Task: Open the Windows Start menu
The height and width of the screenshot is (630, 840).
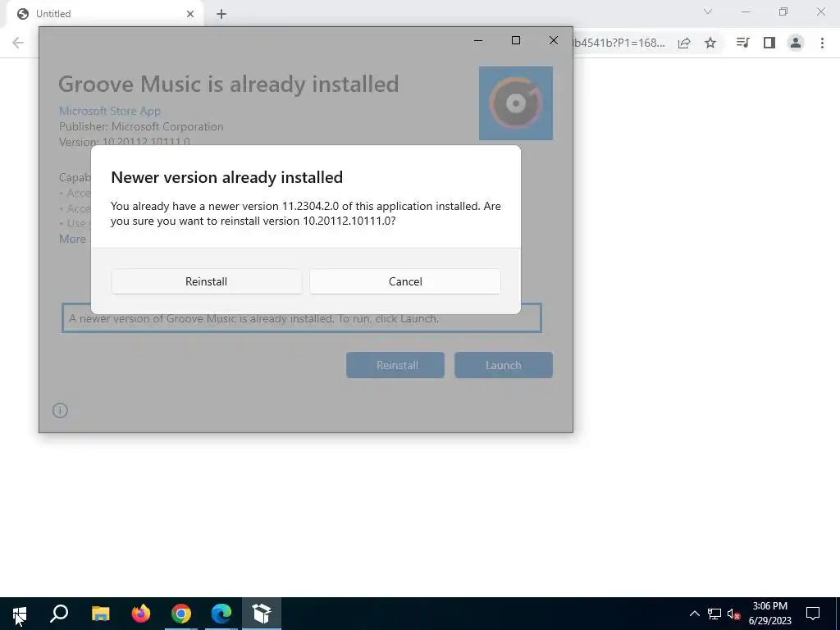Action: point(20,614)
